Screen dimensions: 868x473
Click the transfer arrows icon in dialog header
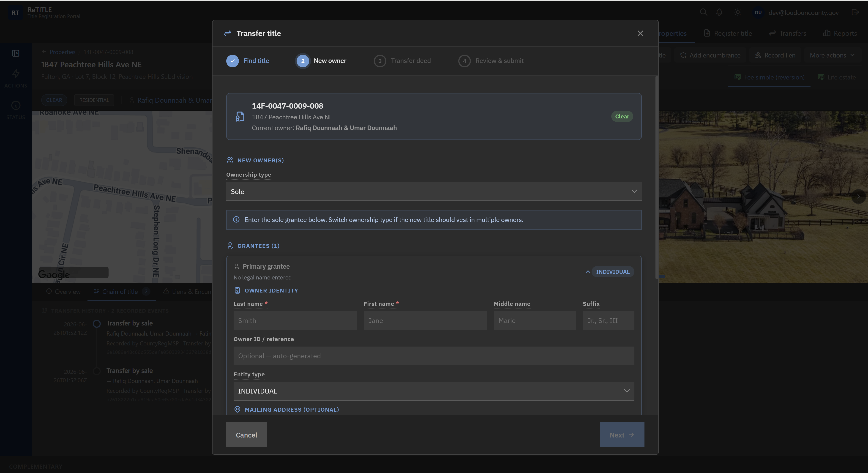tap(227, 33)
